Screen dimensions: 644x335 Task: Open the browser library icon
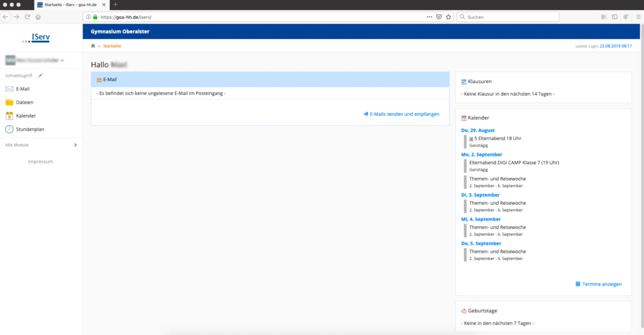pos(604,17)
